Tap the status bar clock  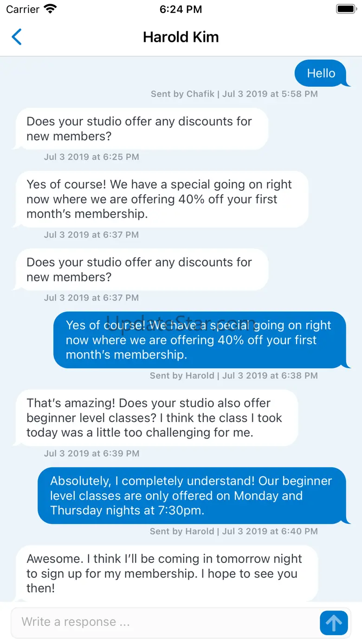(x=181, y=9)
